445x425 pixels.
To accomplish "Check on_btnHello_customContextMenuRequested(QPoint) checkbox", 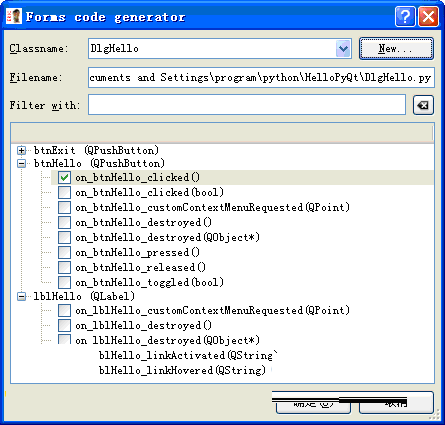I will coord(64,207).
